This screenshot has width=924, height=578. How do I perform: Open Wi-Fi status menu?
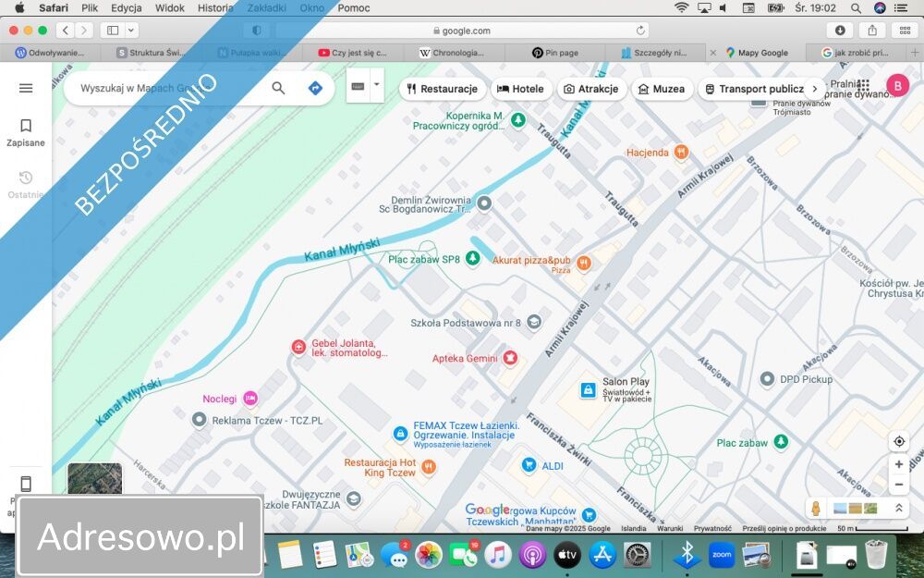(681, 7)
